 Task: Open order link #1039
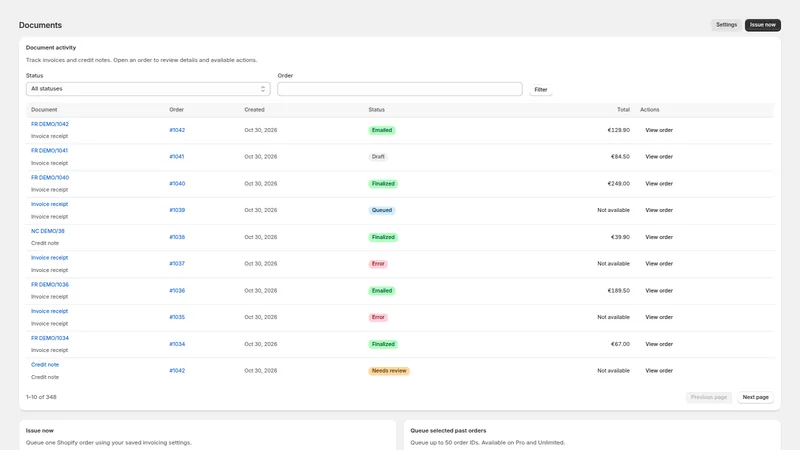(x=177, y=210)
